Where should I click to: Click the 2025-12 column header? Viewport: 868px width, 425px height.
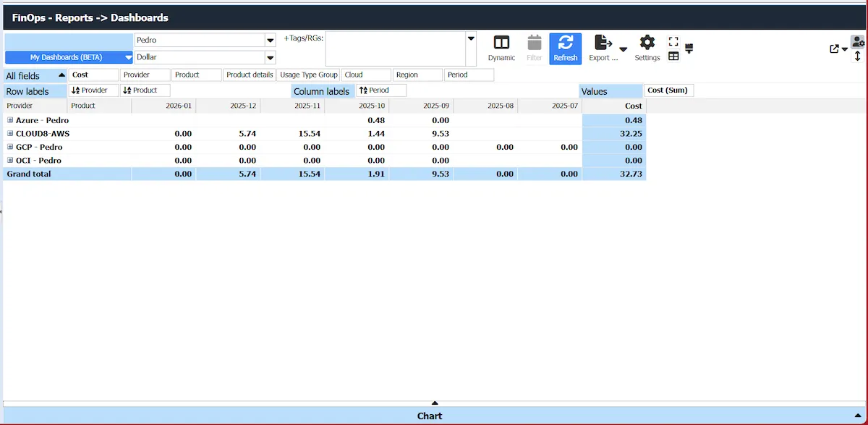228,106
